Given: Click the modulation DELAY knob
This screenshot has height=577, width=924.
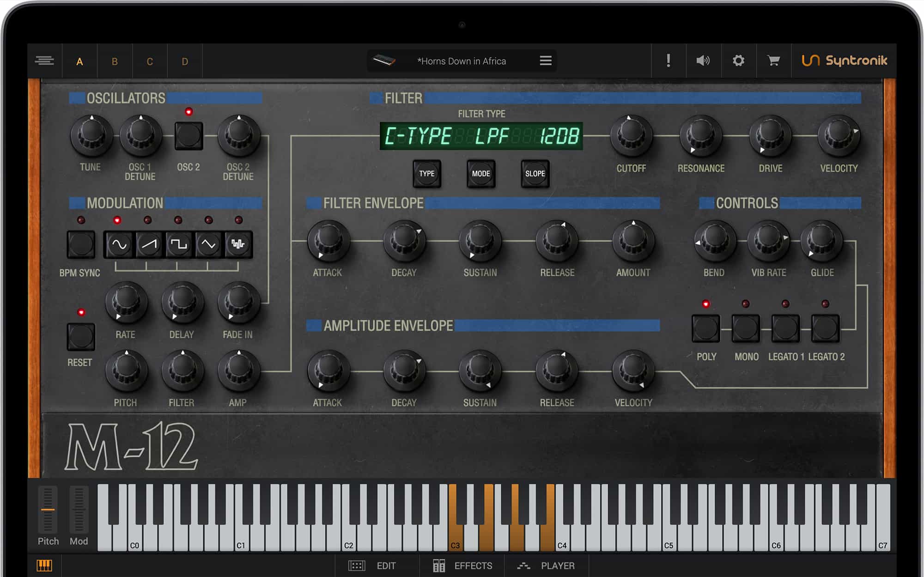Looking at the screenshot, I should 182,302.
